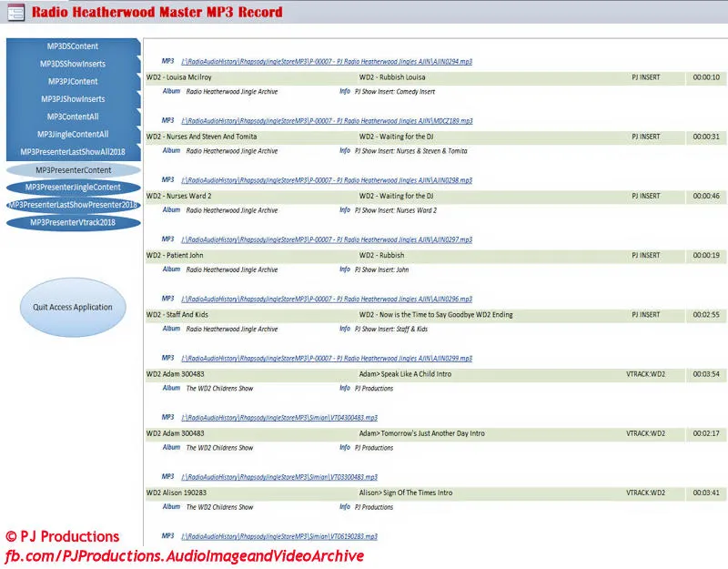This screenshot has height=569, width=728.
Task: Open MP3PresenterJingleContent from the sidebar
Action: tap(73, 188)
